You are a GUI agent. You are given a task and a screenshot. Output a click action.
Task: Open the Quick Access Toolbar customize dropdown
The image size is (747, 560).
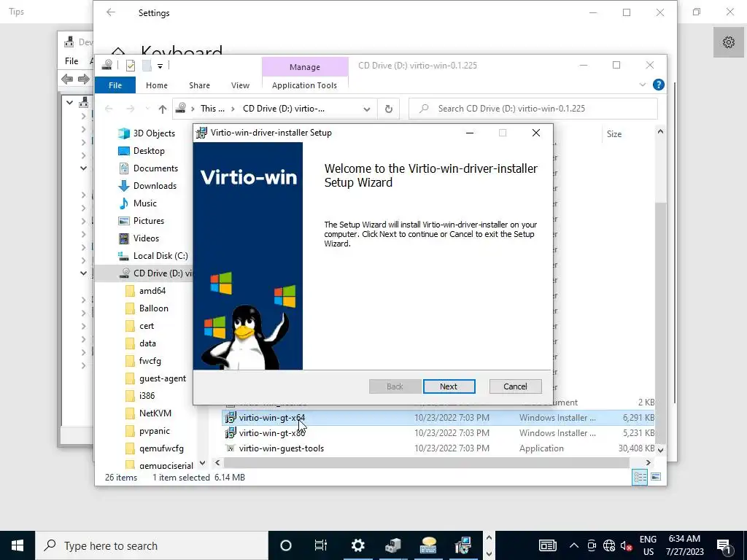point(160,66)
